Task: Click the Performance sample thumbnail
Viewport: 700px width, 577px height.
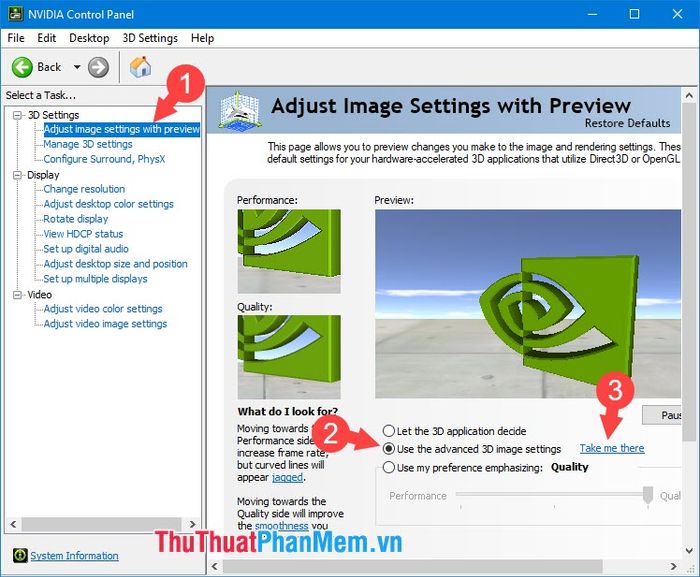Action: click(x=289, y=251)
